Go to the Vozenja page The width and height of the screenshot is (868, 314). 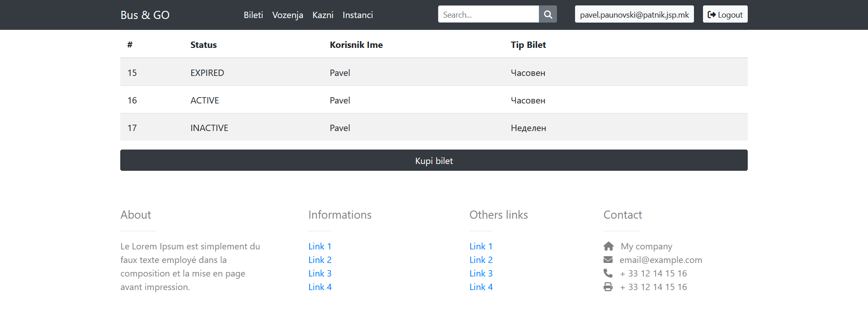click(x=288, y=15)
